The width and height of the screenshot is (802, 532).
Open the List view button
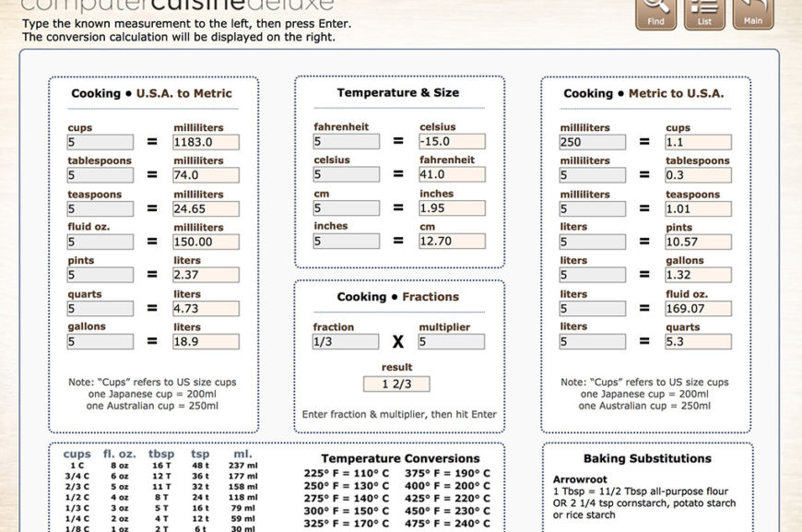[704, 14]
